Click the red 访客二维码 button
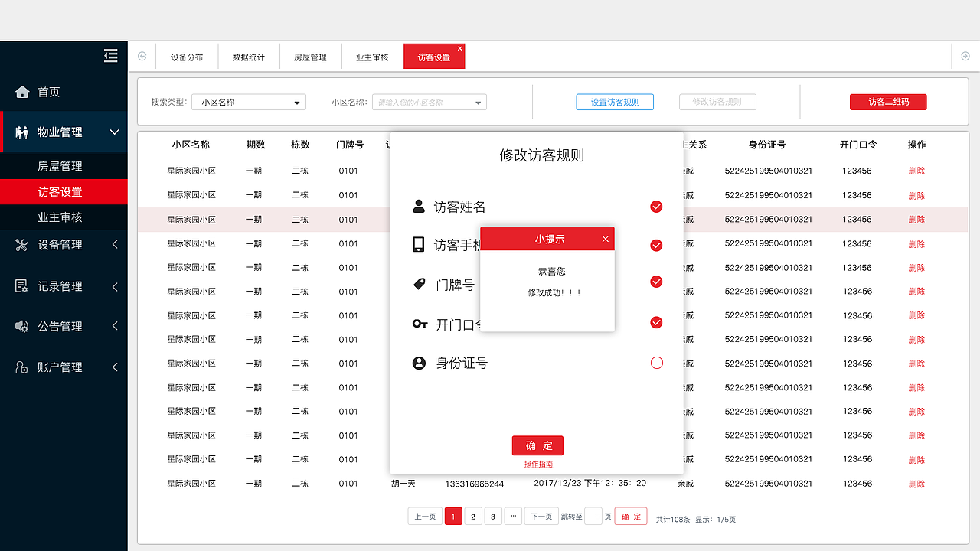Viewport: 980px width, 551px height. (888, 102)
